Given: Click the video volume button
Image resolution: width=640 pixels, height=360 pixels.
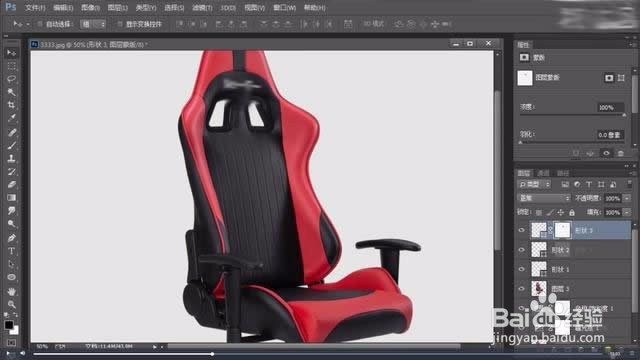Looking at the screenshot, I should (x=22, y=353).
